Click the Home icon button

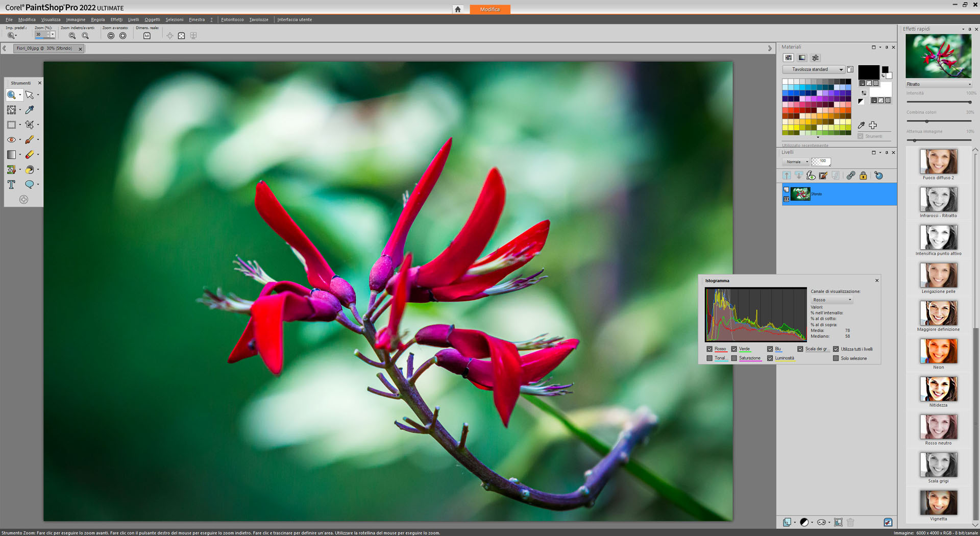tap(458, 9)
